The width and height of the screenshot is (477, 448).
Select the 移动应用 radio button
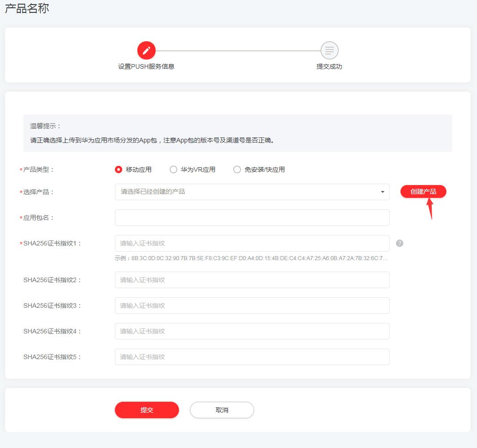(119, 169)
